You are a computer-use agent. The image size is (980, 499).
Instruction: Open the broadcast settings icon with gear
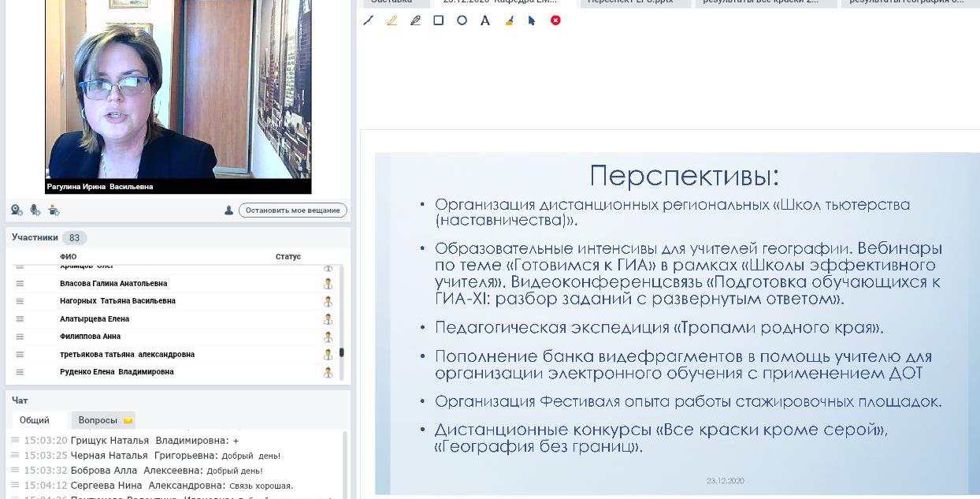click(54, 210)
